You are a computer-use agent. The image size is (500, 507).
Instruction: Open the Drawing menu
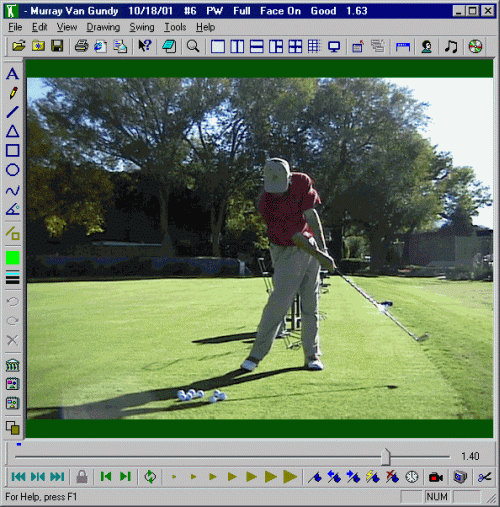coord(103,27)
